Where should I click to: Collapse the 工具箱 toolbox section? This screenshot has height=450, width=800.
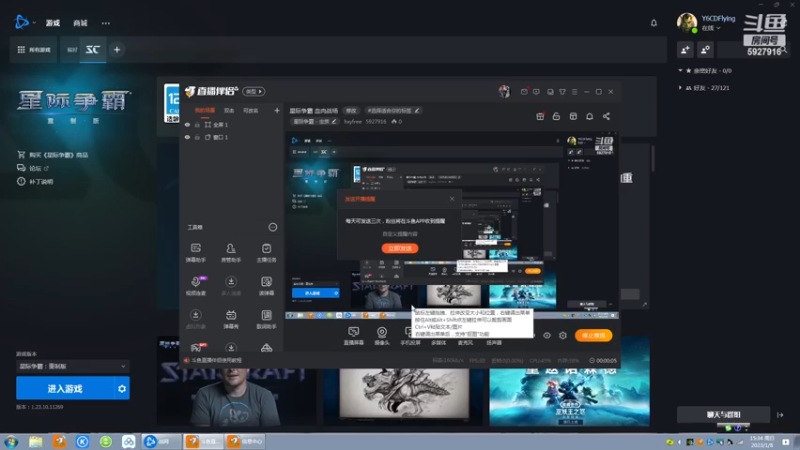[x=273, y=227]
